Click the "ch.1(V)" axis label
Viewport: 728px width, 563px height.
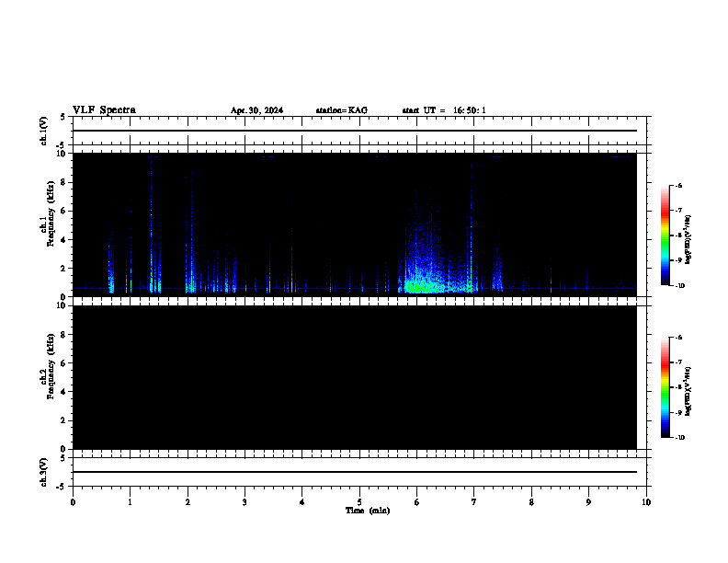point(43,131)
